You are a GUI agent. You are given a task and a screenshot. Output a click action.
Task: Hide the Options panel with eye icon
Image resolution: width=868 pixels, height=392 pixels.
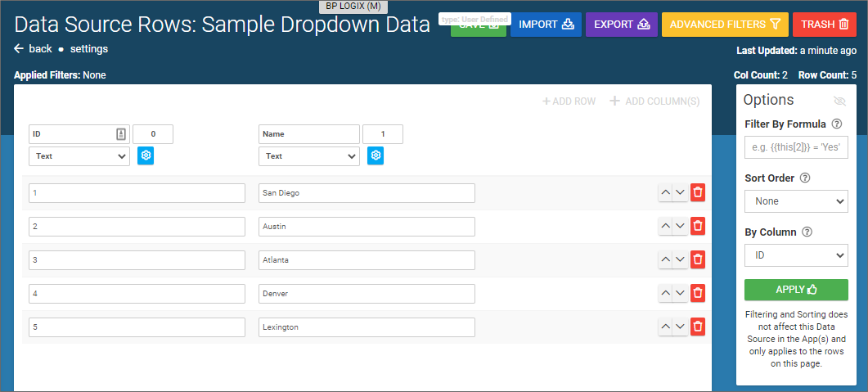(x=839, y=101)
